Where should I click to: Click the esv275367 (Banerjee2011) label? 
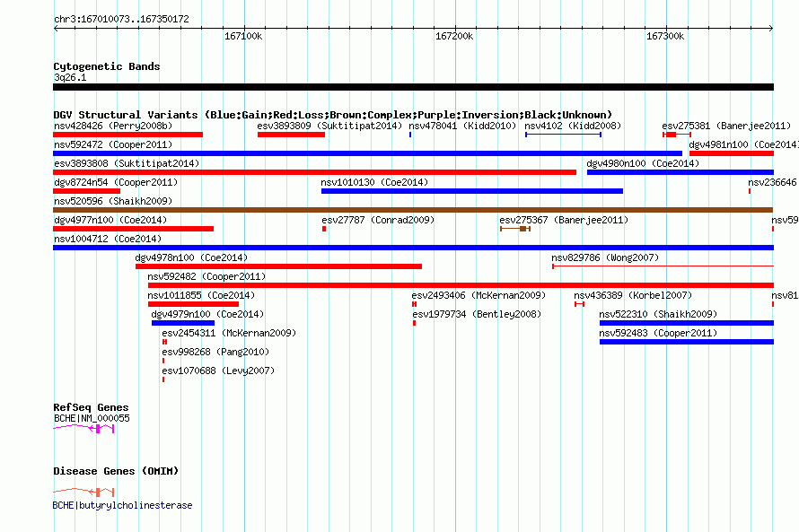pyautogui.click(x=564, y=220)
